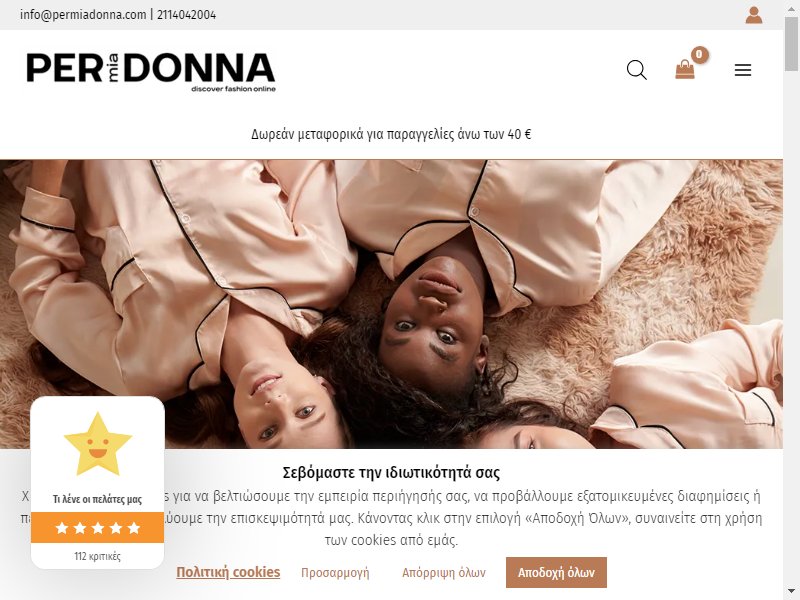The height and width of the screenshot is (600, 800).
Task: Open the shopping bag cart icon
Action: tap(685, 69)
